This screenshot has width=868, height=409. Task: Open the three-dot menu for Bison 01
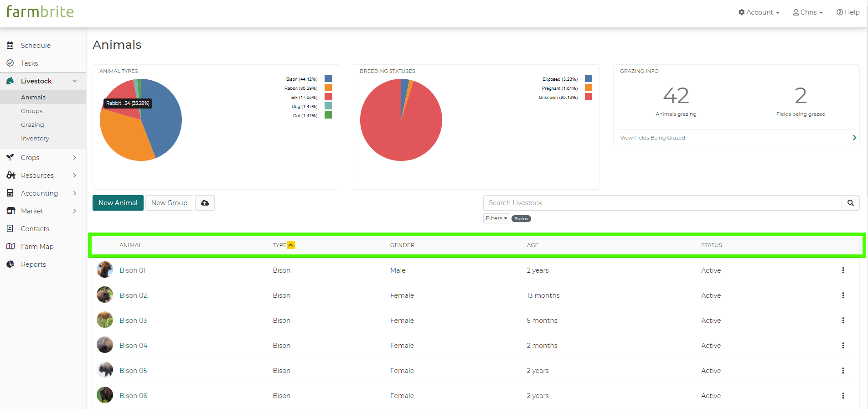tap(843, 270)
